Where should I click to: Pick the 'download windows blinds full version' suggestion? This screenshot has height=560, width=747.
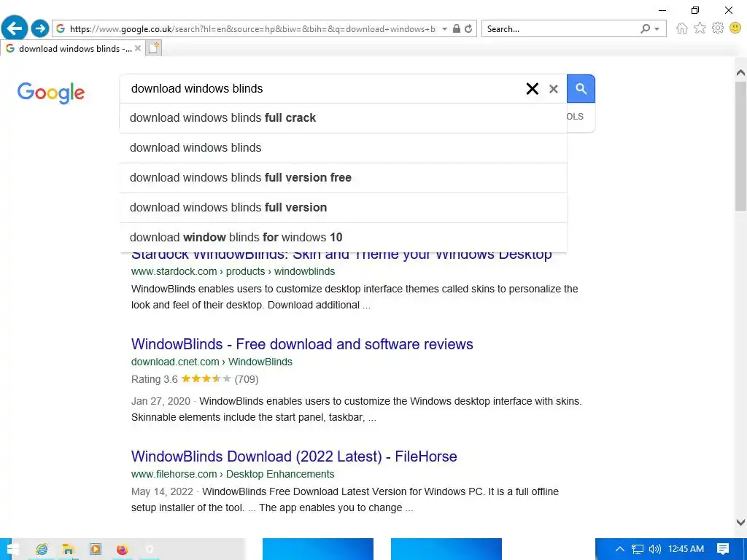click(343, 208)
